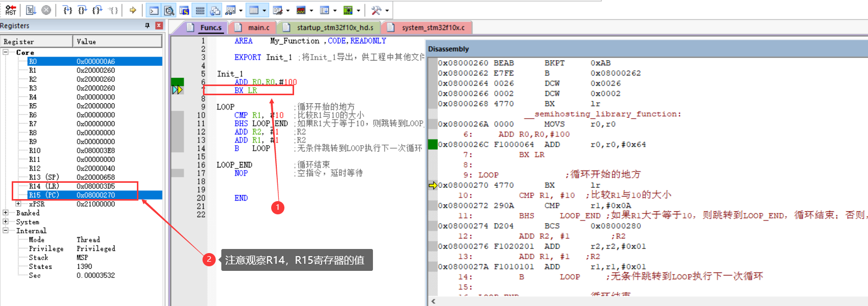
Task: Collapse the Internal register group
Action: coord(6,231)
